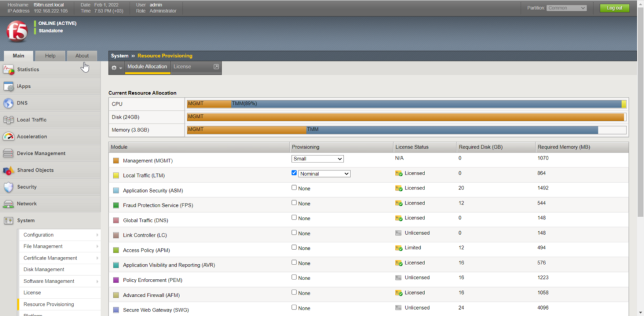644x316 pixels.
Task: Enable Application Security (ASM) checkbox
Action: coord(294,188)
